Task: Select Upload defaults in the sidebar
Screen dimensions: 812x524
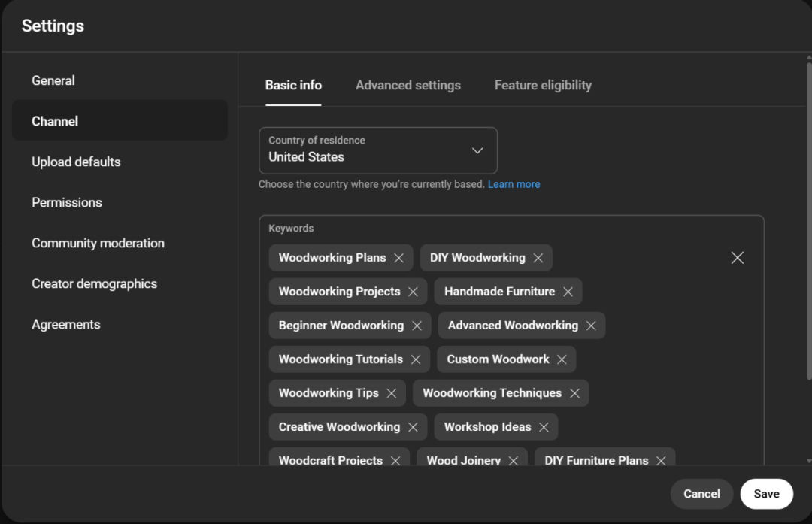Action: tap(76, 162)
